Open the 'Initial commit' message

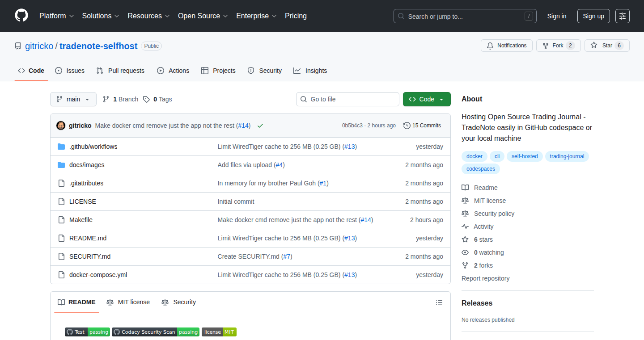click(236, 201)
